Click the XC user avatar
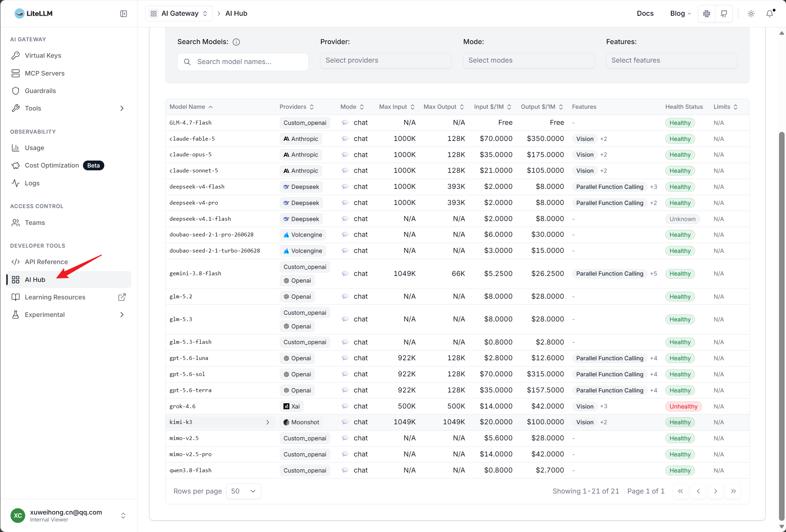This screenshot has width=786, height=532. coord(18,516)
